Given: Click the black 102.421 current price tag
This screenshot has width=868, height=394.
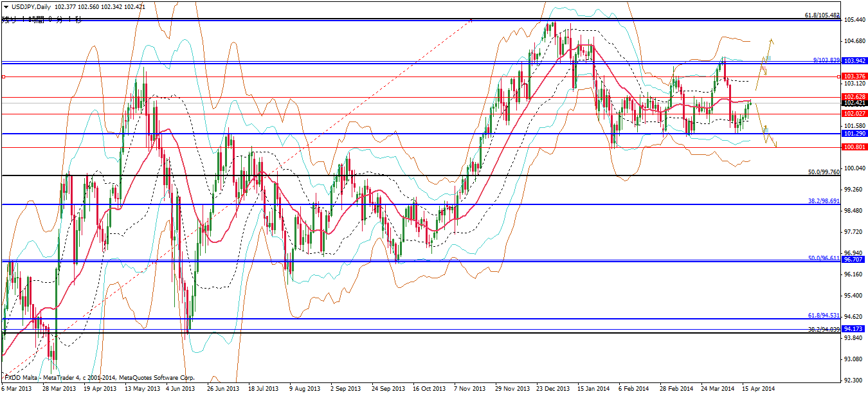Looking at the screenshot, I should 853,103.
